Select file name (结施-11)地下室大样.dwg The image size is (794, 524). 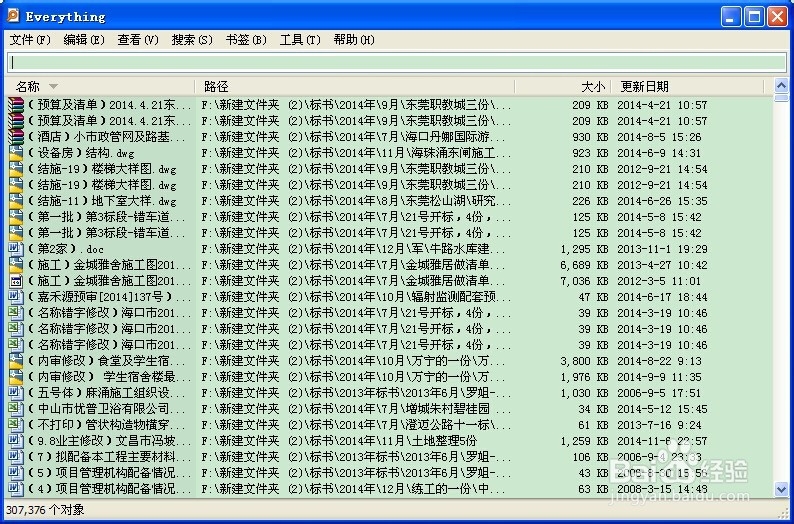point(101,201)
